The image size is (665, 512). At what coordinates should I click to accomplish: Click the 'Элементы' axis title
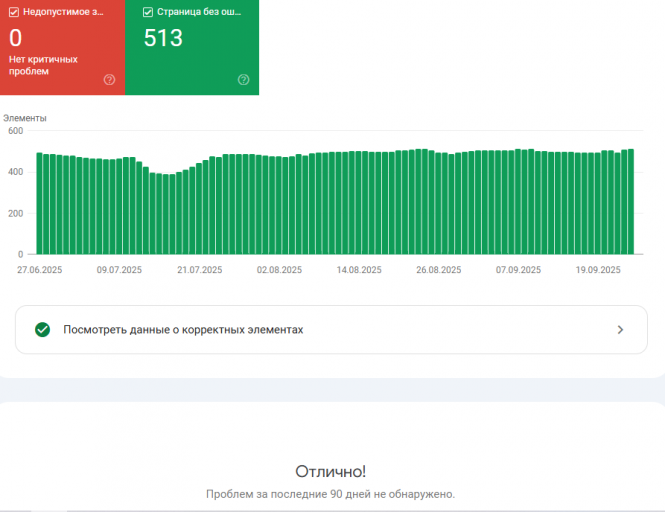click(x=25, y=118)
